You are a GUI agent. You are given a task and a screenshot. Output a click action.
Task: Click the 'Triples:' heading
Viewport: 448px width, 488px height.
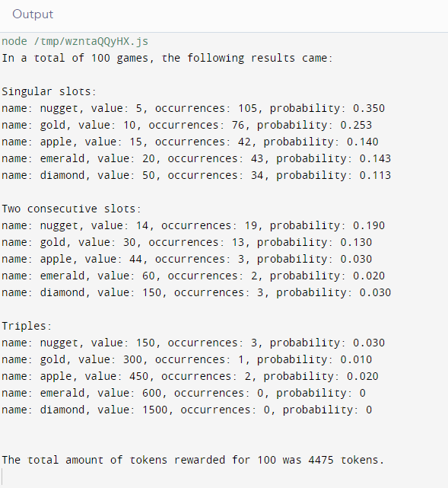pyautogui.click(x=27, y=326)
